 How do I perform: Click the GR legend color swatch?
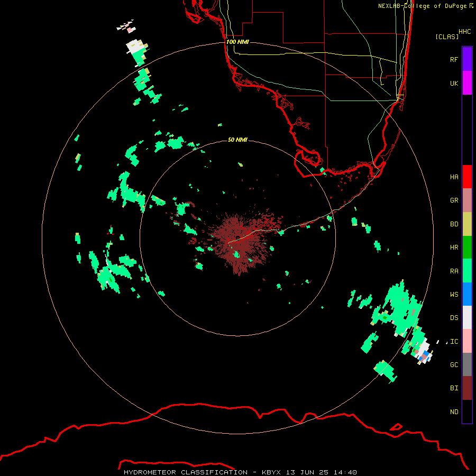[467, 200]
